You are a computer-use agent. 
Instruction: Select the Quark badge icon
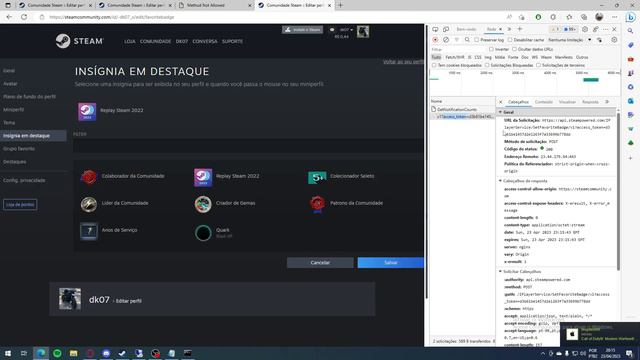(x=203, y=233)
